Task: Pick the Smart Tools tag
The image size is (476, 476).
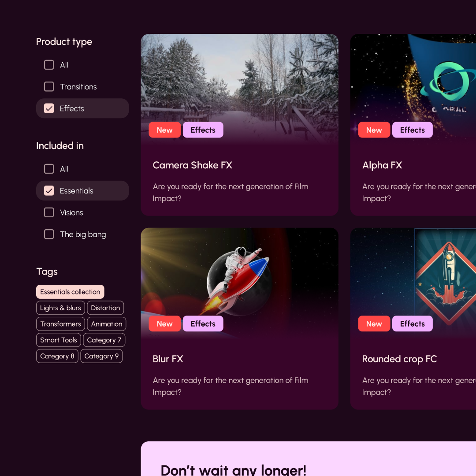Action: click(x=59, y=340)
